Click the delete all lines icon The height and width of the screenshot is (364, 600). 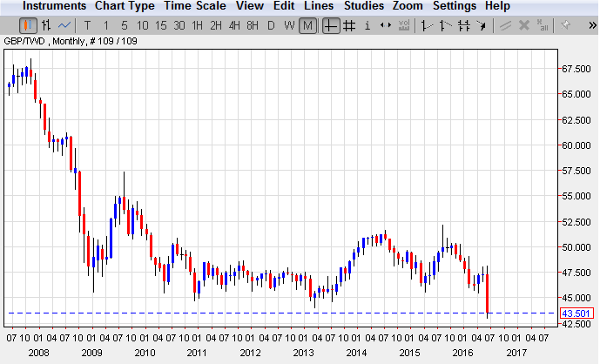[x=543, y=25]
